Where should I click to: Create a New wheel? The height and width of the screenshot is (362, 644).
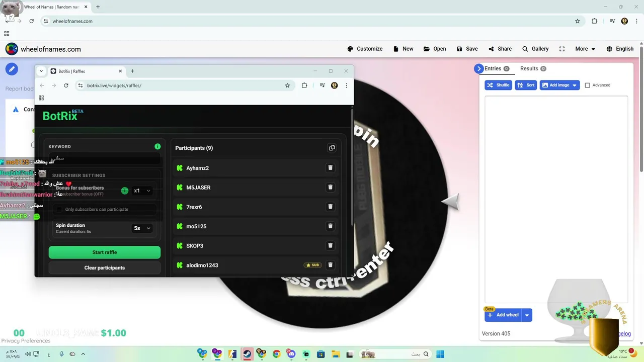403,49
